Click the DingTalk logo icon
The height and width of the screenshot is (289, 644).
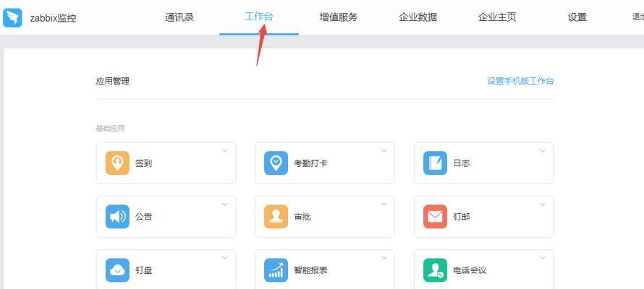tap(12, 17)
